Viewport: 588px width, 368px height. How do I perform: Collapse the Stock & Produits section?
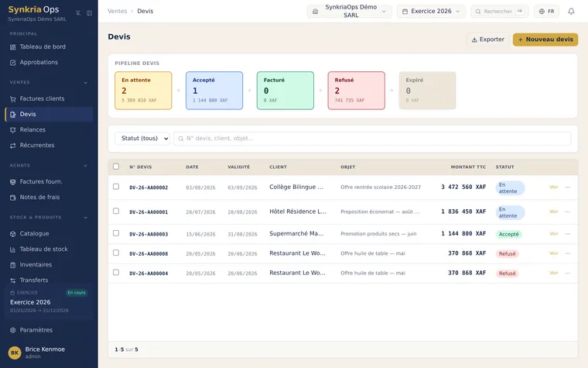coord(86,218)
